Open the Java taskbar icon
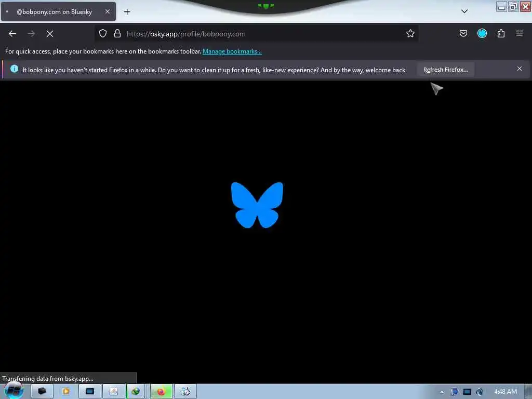The height and width of the screenshot is (399, 532). tap(114, 392)
